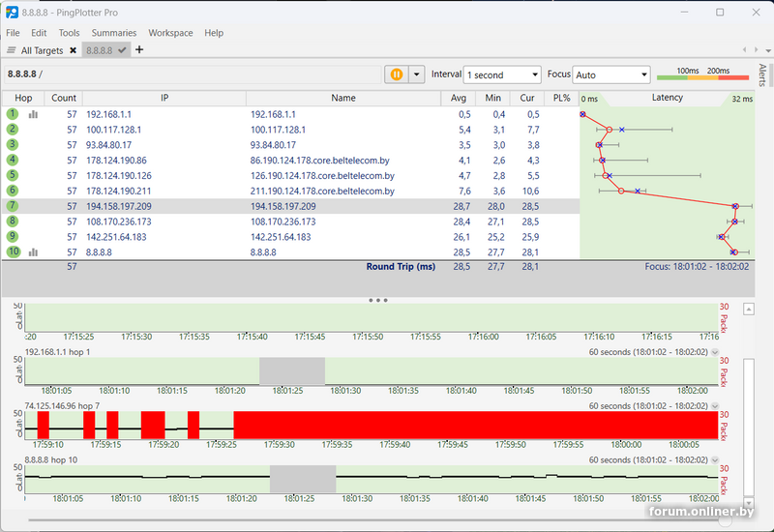Click the graph icon next to hop 1

pyautogui.click(x=34, y=114)
